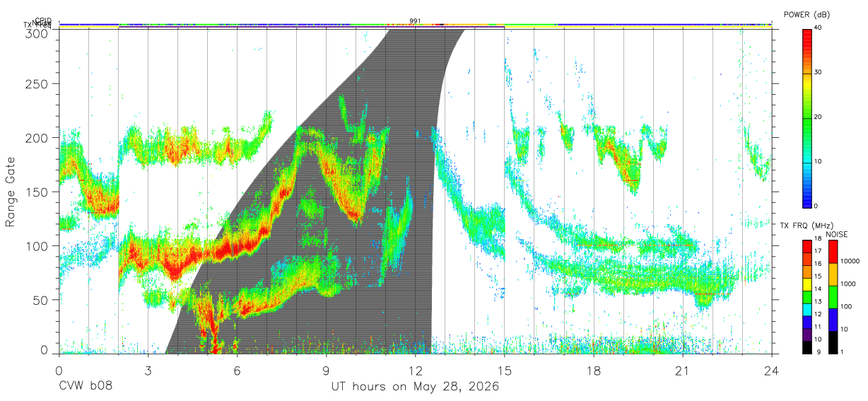Click the '9' hour tick on the time axis
The height and width of the screenshot is (401, 868).
click(x=326, y=370)
